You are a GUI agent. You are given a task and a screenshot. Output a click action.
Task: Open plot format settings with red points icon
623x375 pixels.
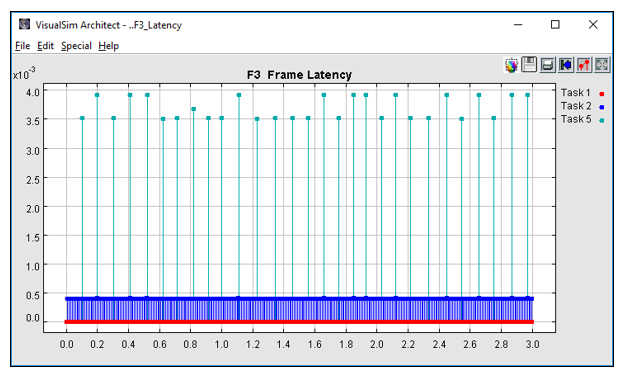tap(584, 65)
